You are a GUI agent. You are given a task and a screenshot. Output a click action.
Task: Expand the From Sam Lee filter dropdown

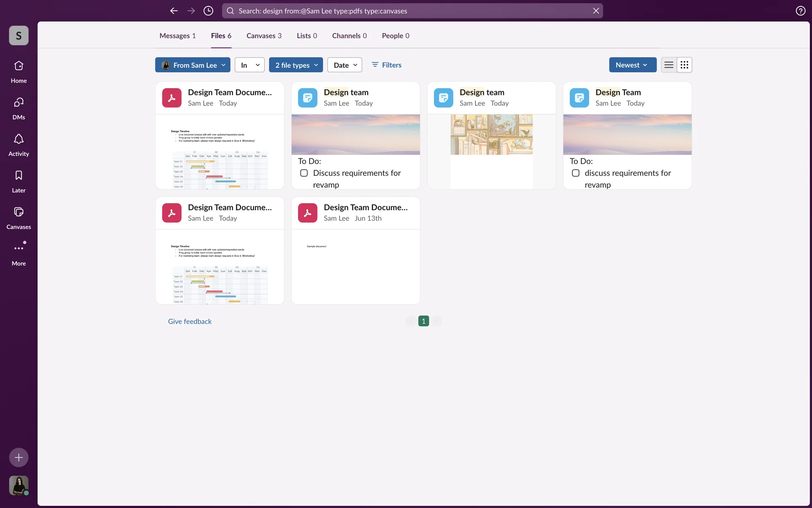click(x=193, y=65)
